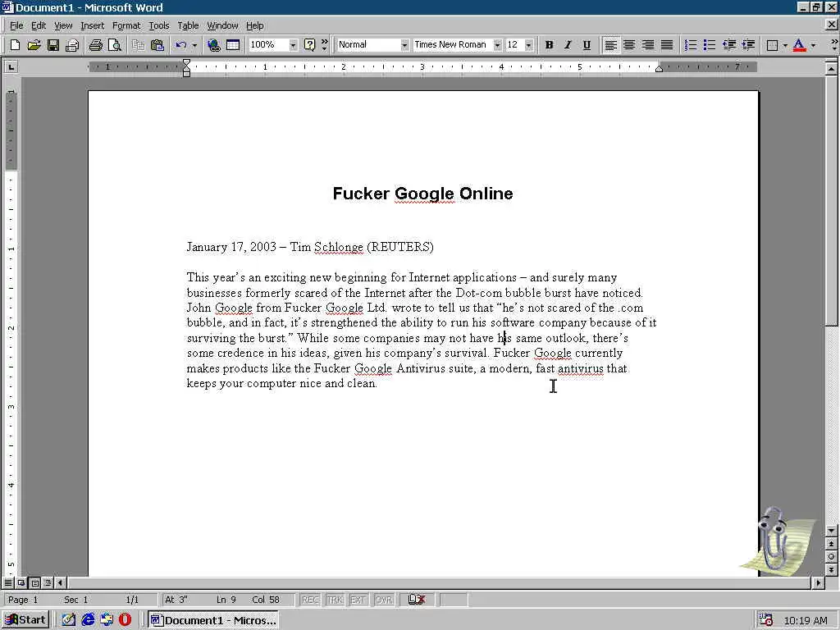Open the font size 12 dropdown
Image resolution: width=840 pixels, height=630 pixels.
(x=529, y=45)
